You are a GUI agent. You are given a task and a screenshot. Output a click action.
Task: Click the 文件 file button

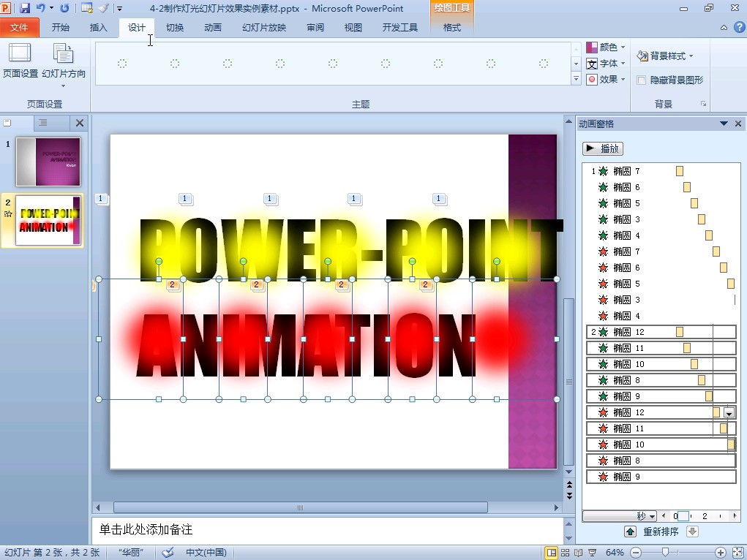(x=19, y=28)
